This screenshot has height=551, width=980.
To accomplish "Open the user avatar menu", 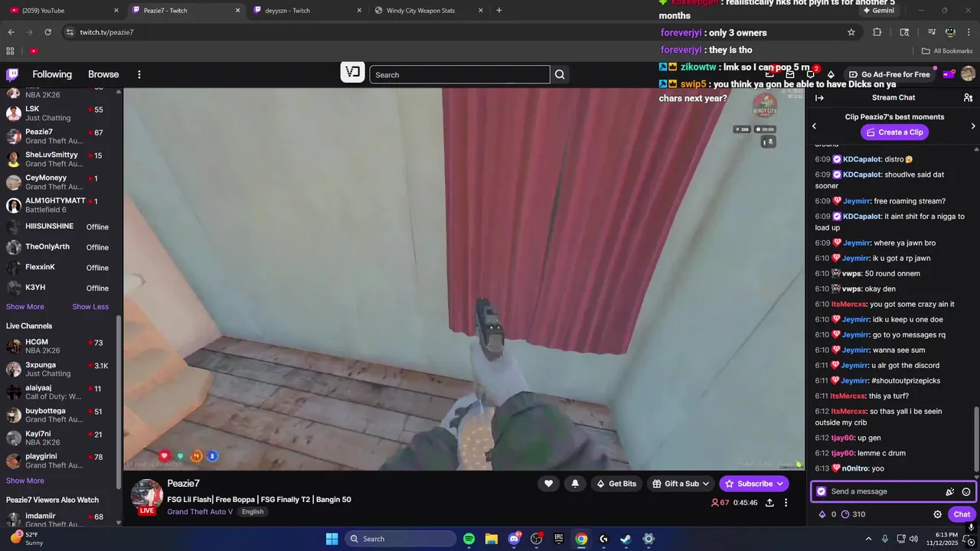I will [x=968, y=74].
